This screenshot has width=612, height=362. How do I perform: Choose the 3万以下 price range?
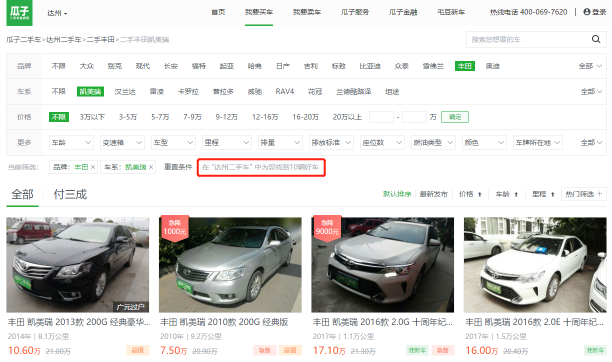(x=92, y=117)
